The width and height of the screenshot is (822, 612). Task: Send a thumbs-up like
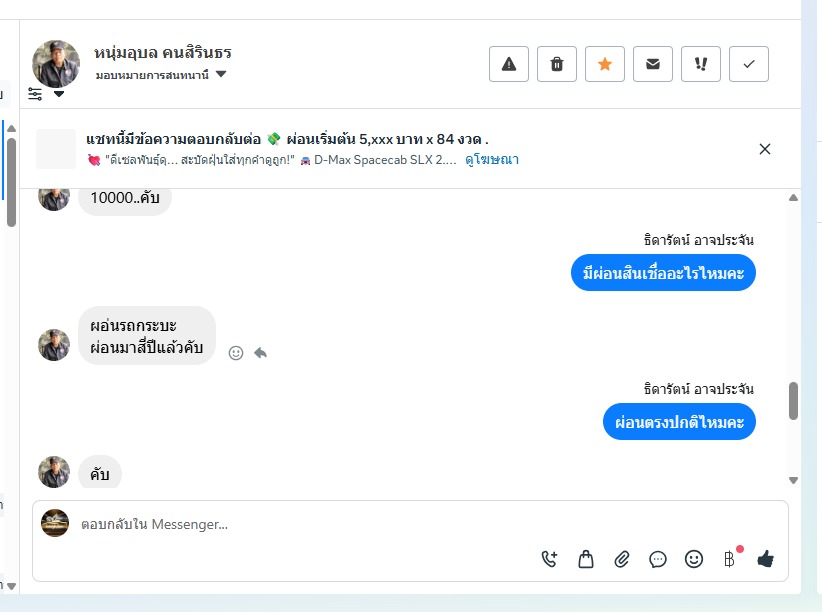[766, 559]
